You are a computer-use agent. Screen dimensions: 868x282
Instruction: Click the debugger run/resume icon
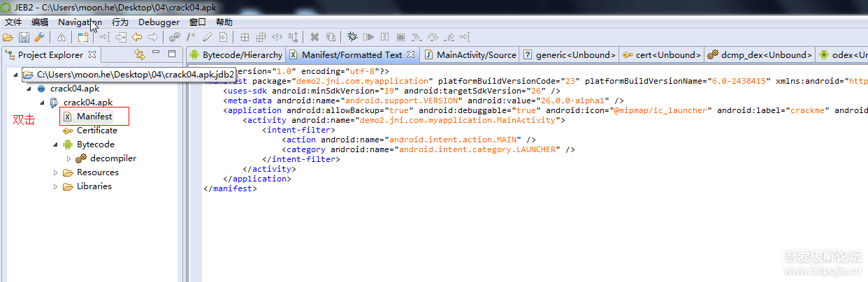click(x=368, y=37)
